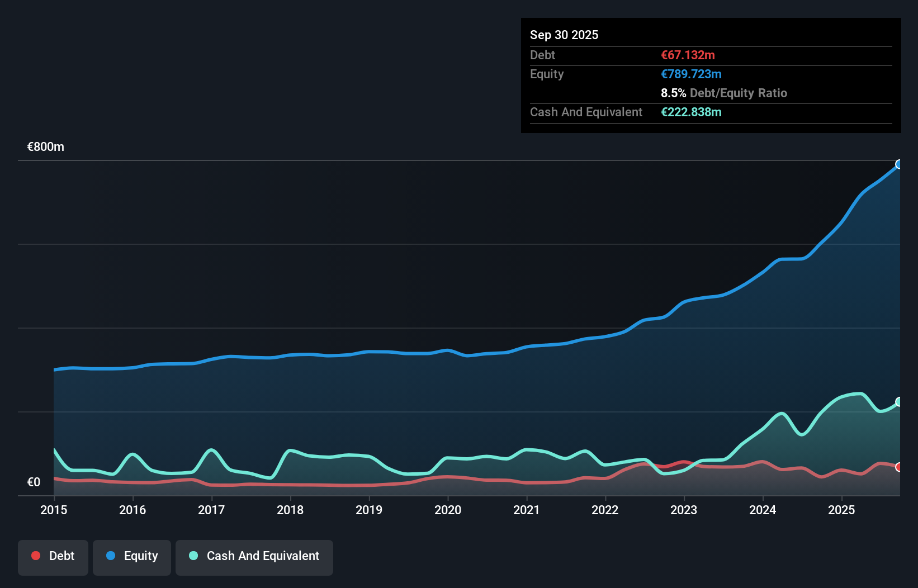Select the 2025 label on the timeline axis

[x=842, y=510]
